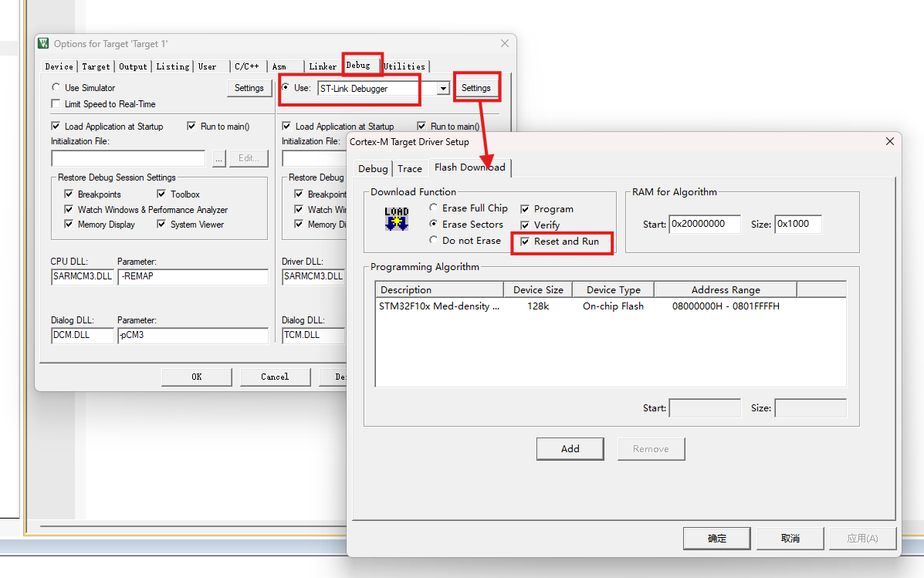Close the Options for Target window
The image size is (924, 578).
pyautogui.click(x=505, y=44)
